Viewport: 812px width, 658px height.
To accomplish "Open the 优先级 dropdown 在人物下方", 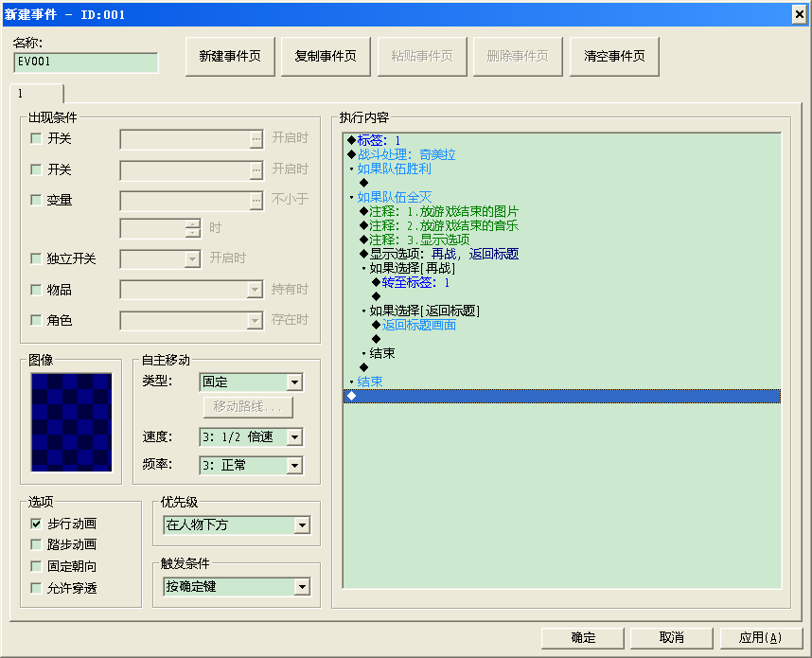I will 237,525.
